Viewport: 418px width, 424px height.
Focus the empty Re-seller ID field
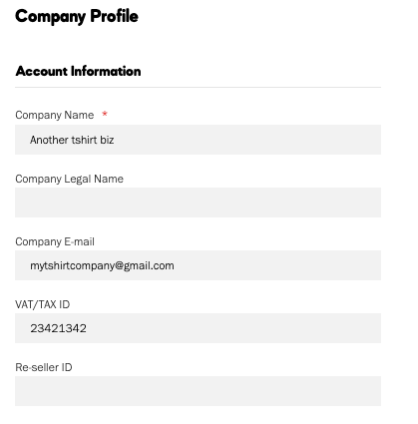pos(198,391)
